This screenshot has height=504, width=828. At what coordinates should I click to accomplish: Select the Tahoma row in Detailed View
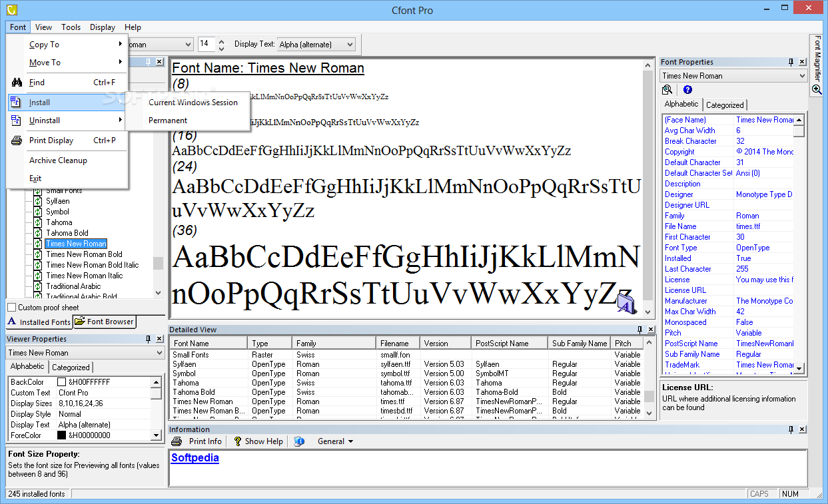pos(406,383)
